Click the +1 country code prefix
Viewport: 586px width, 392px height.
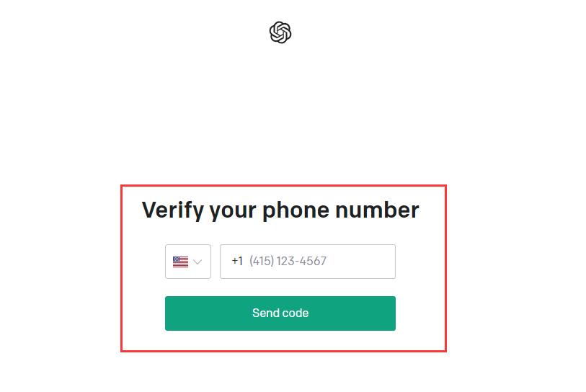pos(237,261)
